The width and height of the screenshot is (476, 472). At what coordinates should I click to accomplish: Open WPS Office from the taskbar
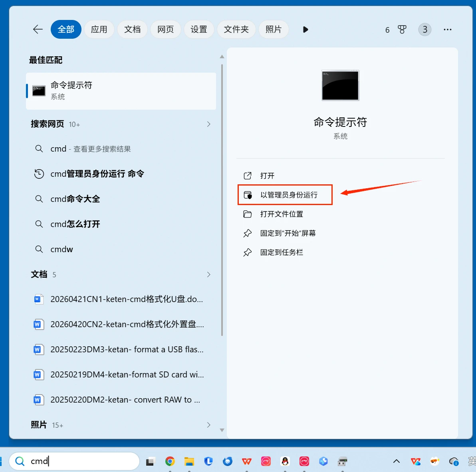[x=247, y=461]
